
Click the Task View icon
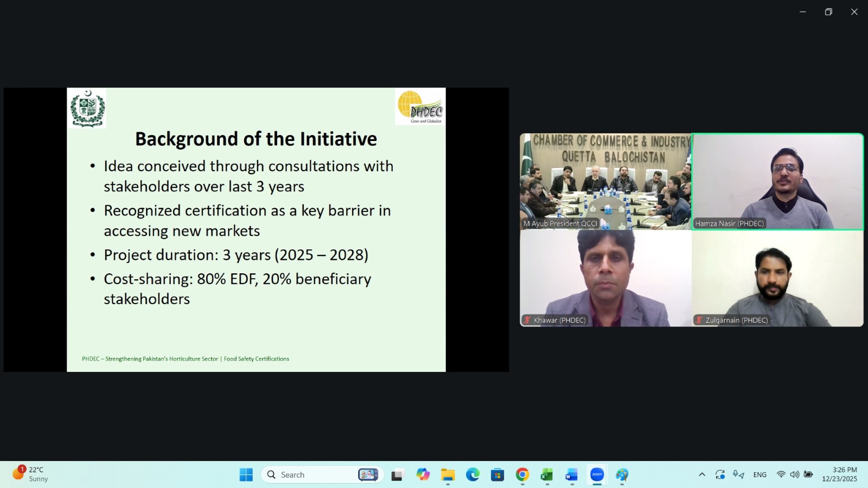coord(398,475)
